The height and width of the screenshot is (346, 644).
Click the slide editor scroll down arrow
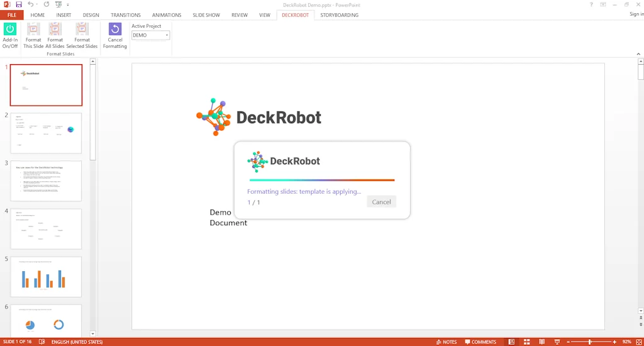click(x=641, y=311)
